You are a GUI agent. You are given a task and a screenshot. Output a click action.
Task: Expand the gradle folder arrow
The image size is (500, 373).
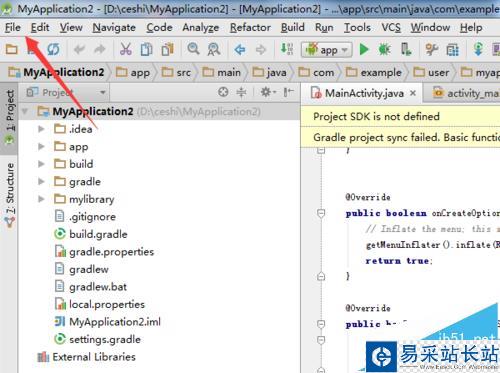(41, 181)
